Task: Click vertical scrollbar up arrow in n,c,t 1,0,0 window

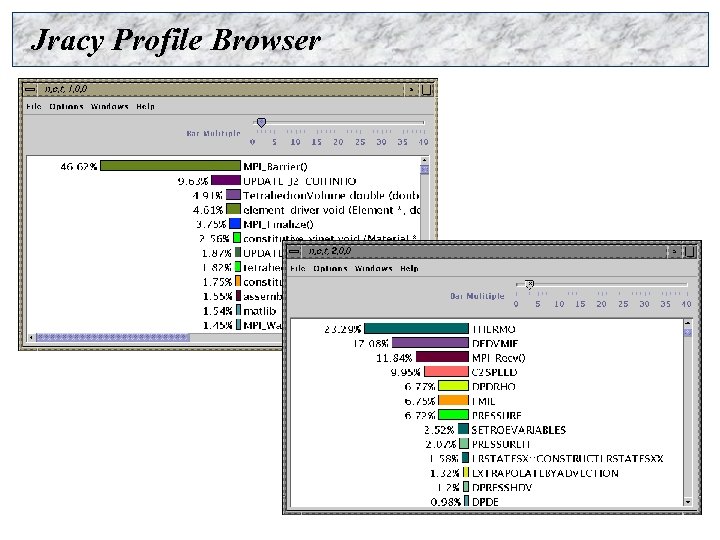Action: pos(424,160)
